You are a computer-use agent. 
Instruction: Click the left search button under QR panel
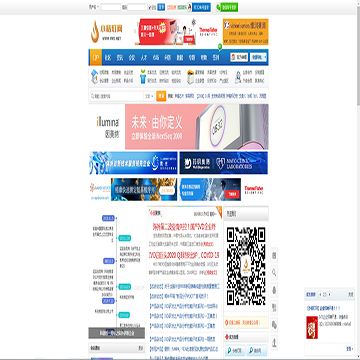(235, 351)
